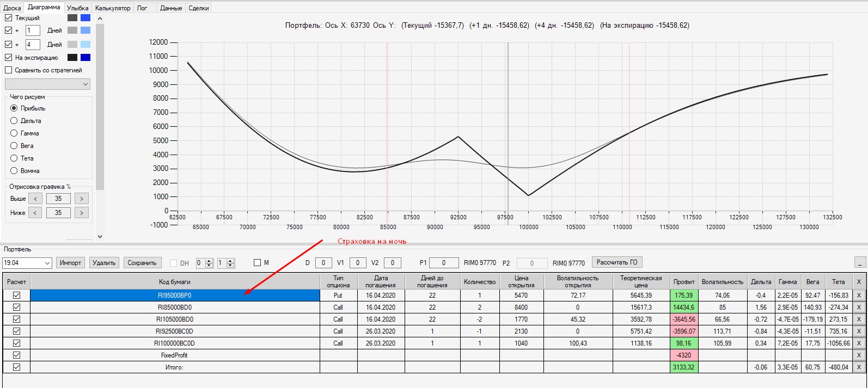Open the strategy comparison dropdown
This screenshot has height=388, width=868.
pos(47,84)
